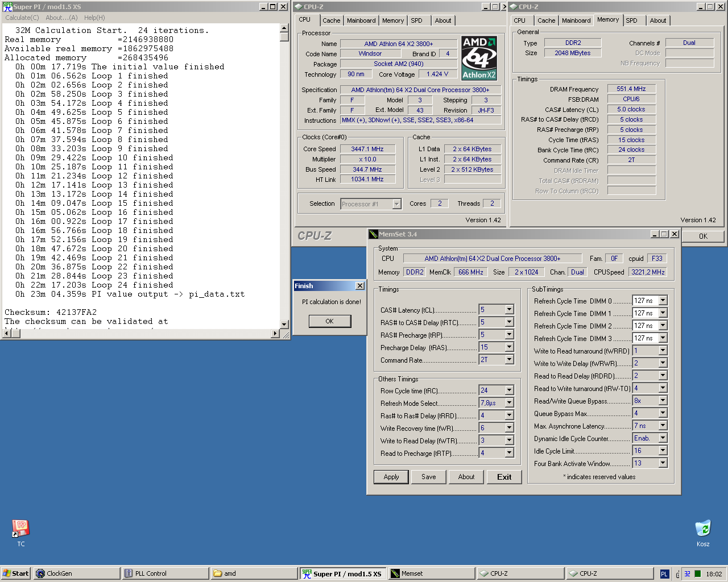Click the MemSet title bar icon
The height and width of the screenshot is (582, 728).
click(x=373, y=234)
